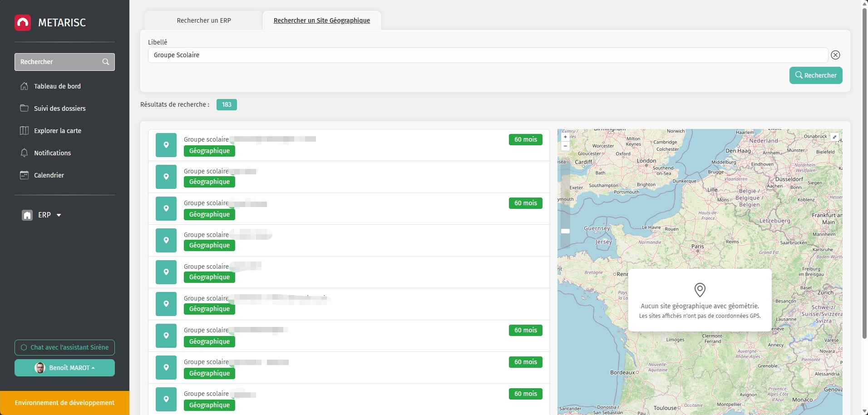Viewport: 868px width, 415px height.
Task: Switch to the Rechercher un ERP tab
Action: [x=203, y=20]
